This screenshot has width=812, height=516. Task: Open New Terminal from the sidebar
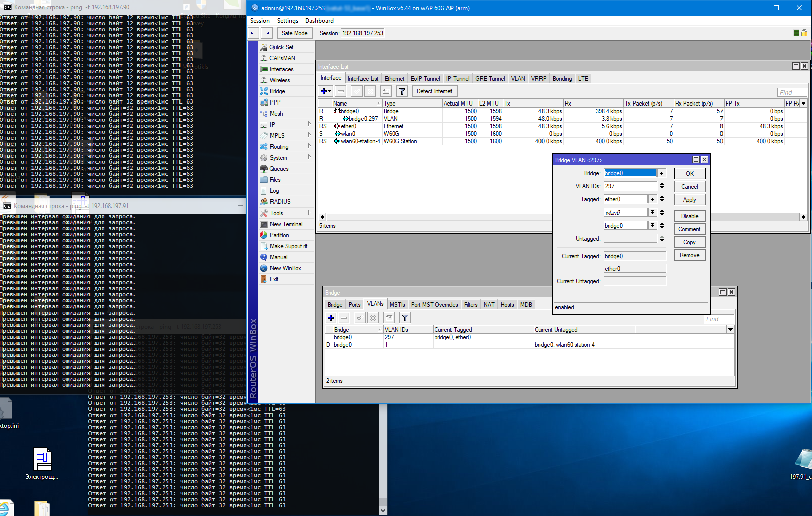click(286, 224)
